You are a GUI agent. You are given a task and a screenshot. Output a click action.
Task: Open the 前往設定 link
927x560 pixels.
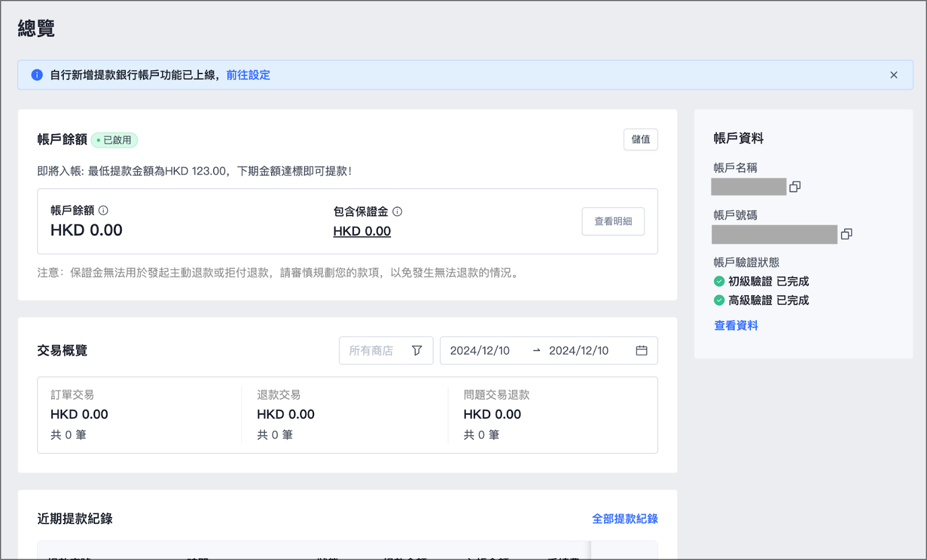248,75
